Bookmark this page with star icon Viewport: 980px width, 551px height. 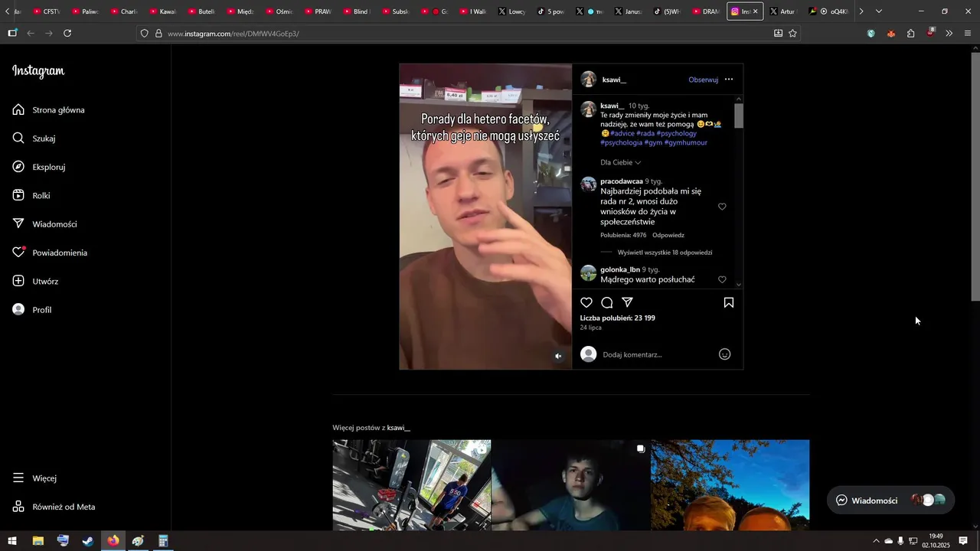(x=792, y=34)
